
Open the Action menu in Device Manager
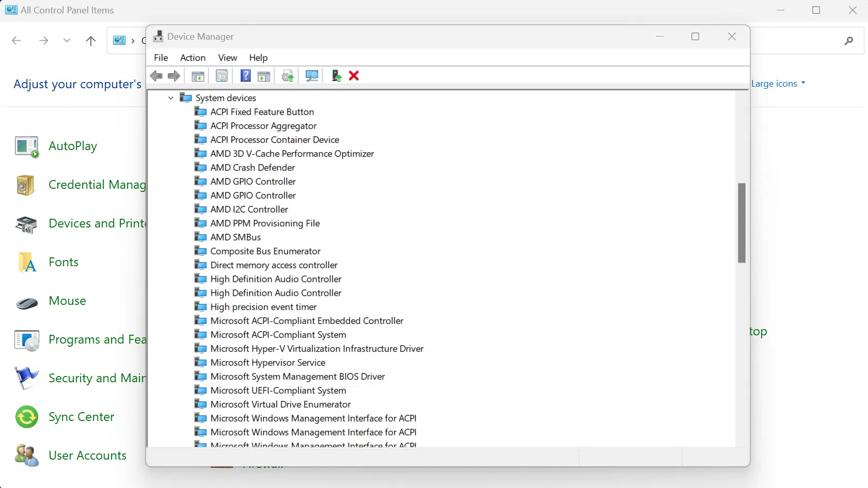pos(193,58)
